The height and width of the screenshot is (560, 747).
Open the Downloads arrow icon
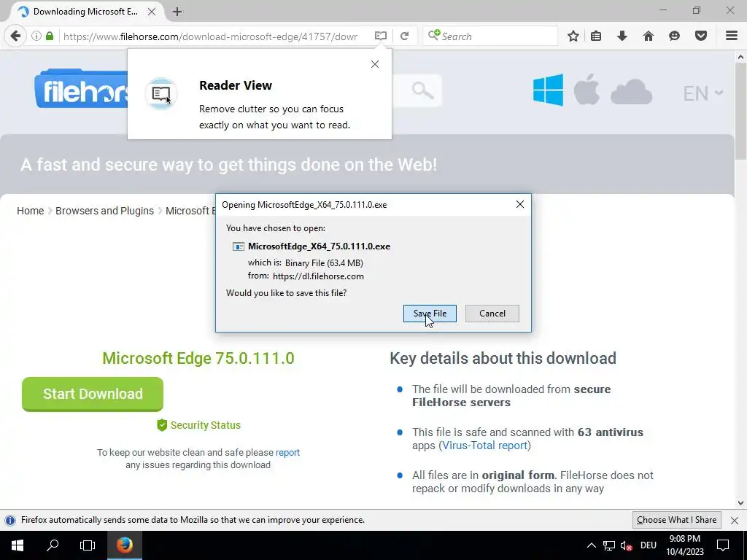point(622,36)
